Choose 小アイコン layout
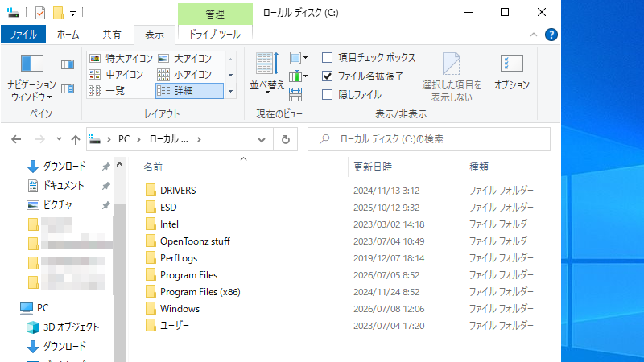The height and width of the screenshot is (362, 644). (x=185, y=74)
